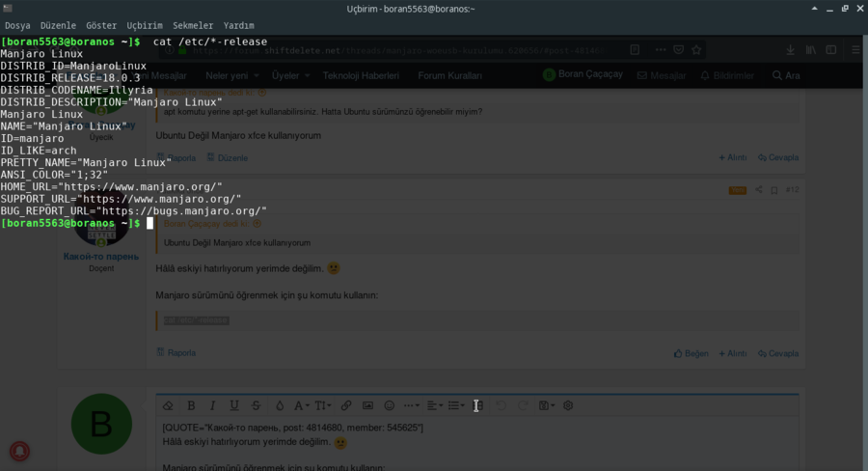Open Mesajlar envelope in forum header

pyautogui.click(x=662, y=75)
